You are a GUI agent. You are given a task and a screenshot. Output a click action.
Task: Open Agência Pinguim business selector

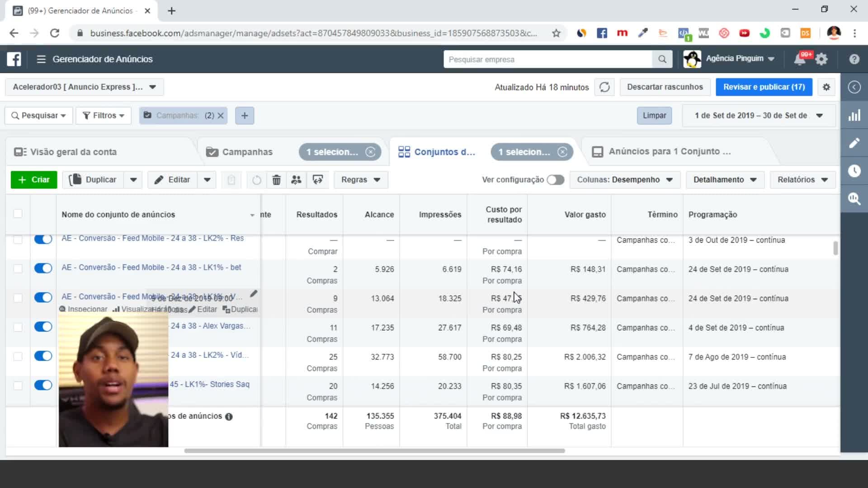pos(730,59)
